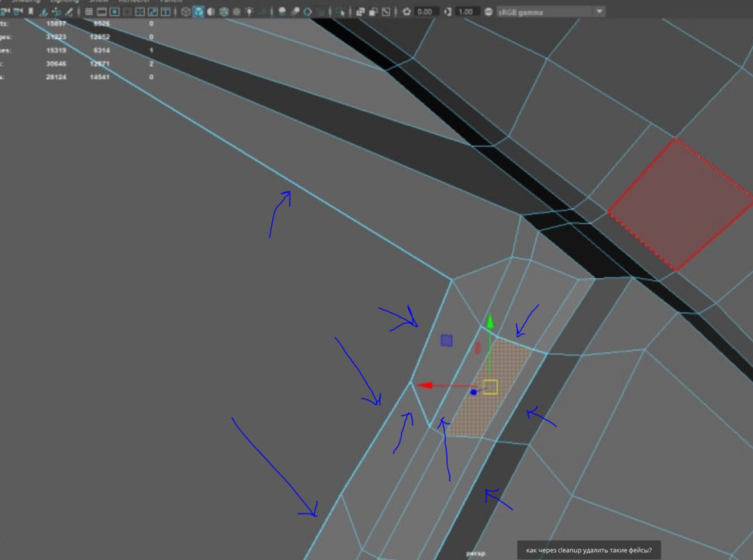Screen dimensions: 753x560
Task: Click HUD value 14541
Action: click(x=99, y=77)
